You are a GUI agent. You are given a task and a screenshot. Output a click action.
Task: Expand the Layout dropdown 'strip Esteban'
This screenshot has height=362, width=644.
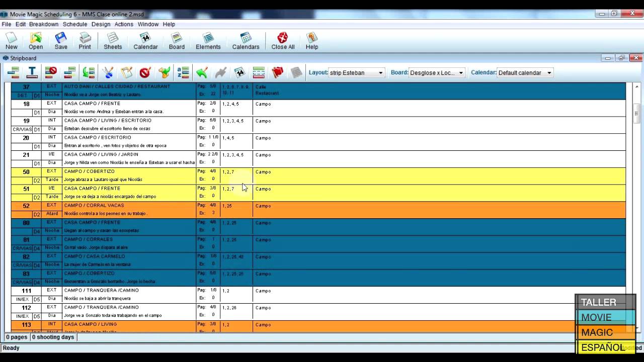380,73
